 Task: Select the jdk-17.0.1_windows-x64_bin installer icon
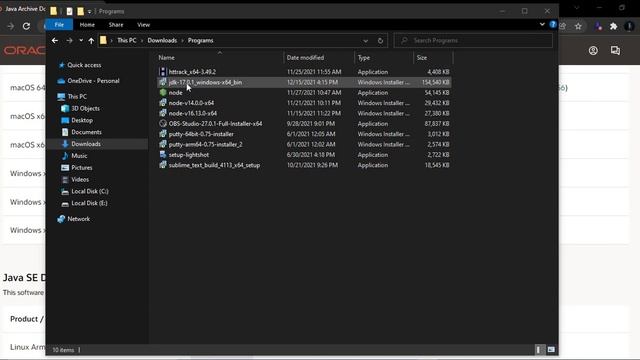tap(163, 82)
